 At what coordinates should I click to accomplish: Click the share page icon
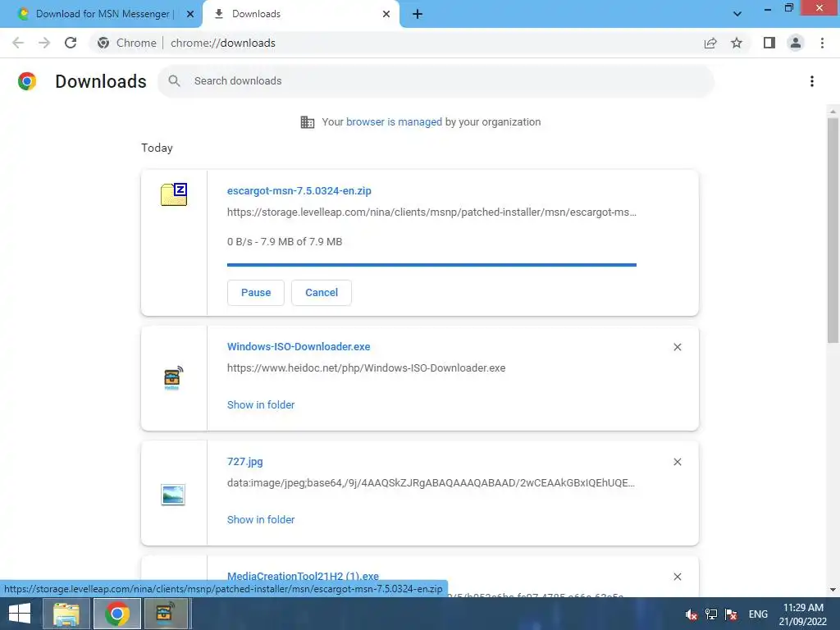point(710,43)
